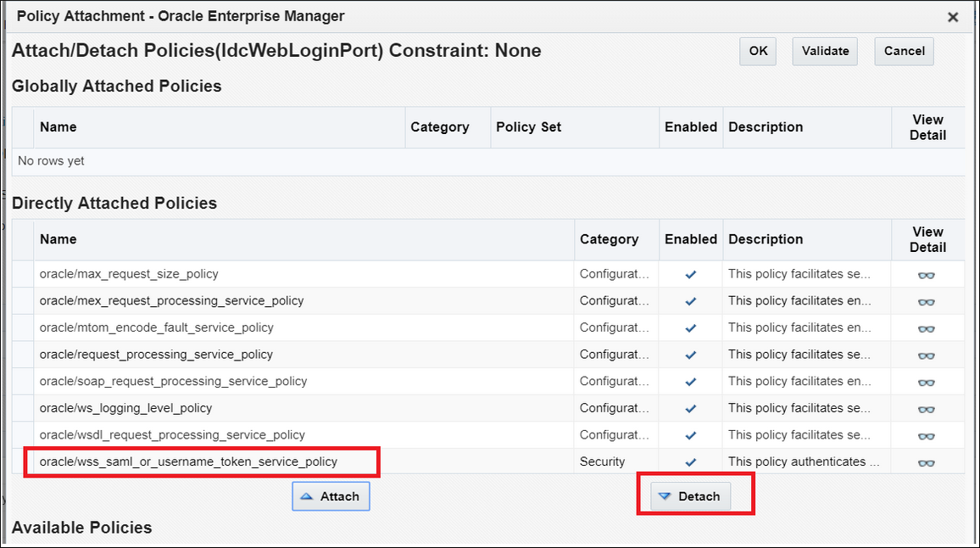Viewport: 980px width, 548px height.
Task: Click Enabled header in Globally Attached Policies
Action: click(691, 127)
